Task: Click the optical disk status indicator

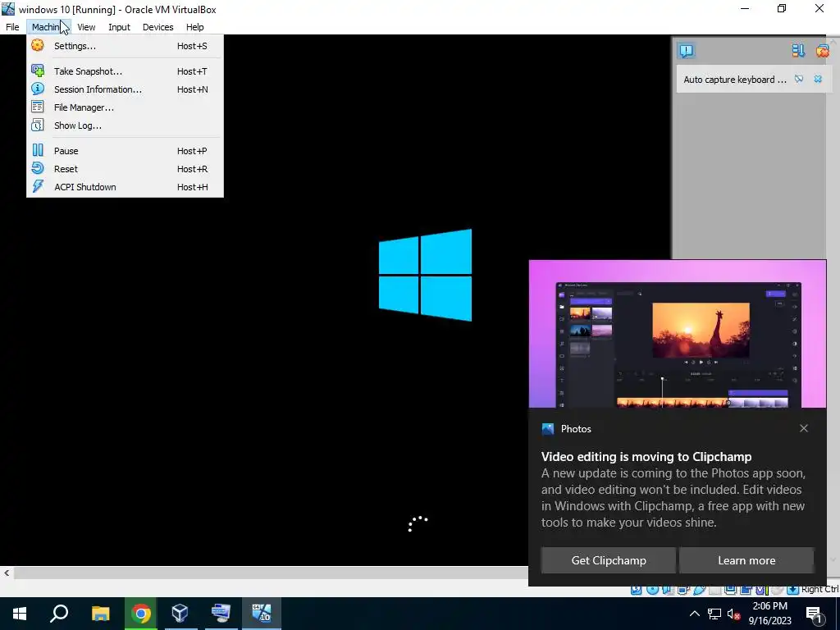Action: pyautogui.click(x=652, y=590)
